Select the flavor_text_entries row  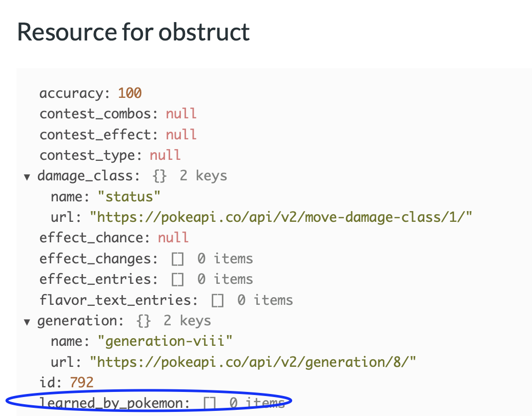tap(166, 300)
